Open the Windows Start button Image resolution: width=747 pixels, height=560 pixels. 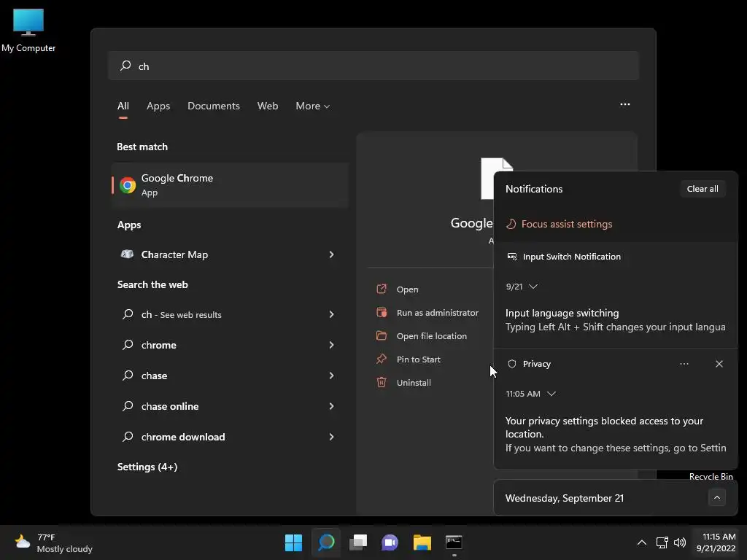(x=293, y=542)
